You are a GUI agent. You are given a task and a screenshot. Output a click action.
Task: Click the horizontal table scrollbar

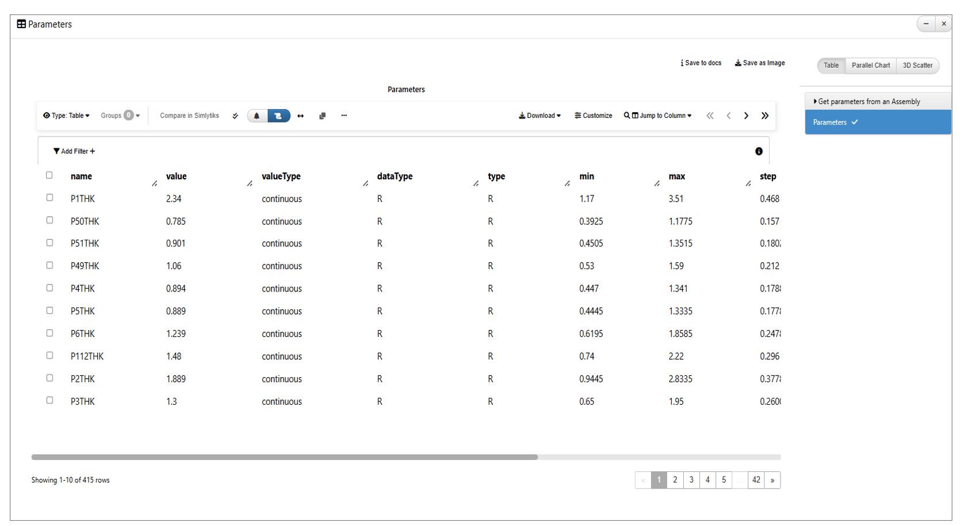click(x=285, y=457)
